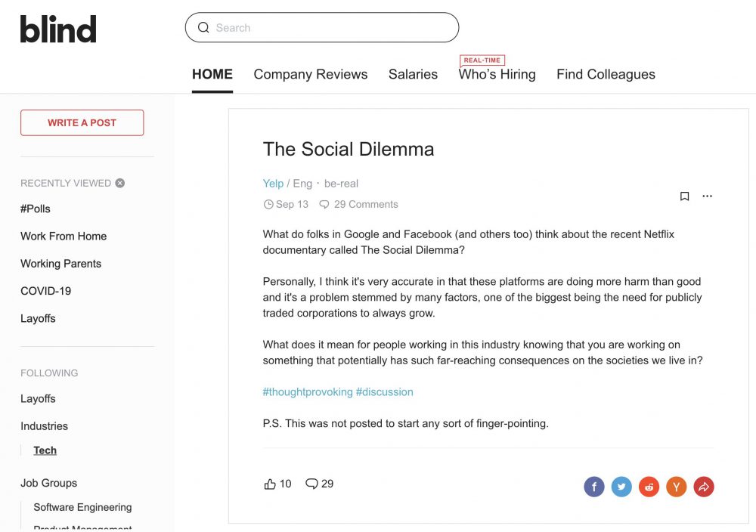Open the Company Reviews tab
Screen dimensions: 756x532
click(311, 74)
